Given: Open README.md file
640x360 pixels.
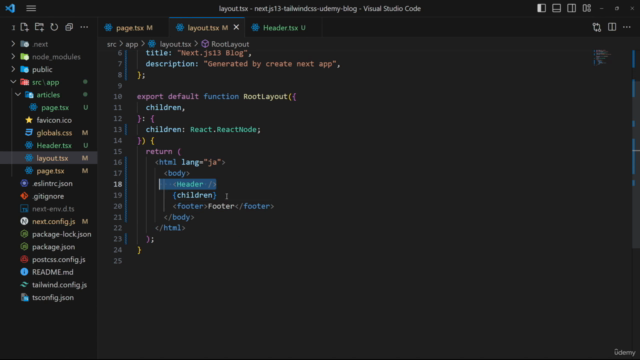Looking at the screenshot, I should tap(53, 272).
